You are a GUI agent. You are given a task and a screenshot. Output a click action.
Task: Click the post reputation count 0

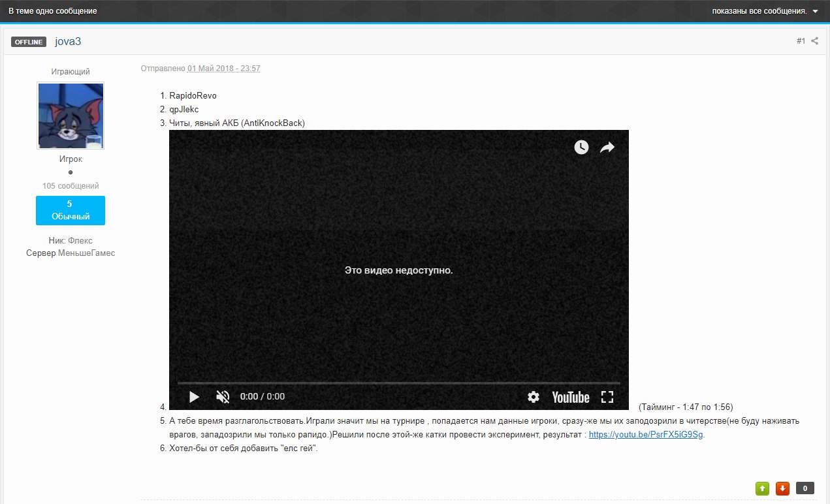coord(805,488)
